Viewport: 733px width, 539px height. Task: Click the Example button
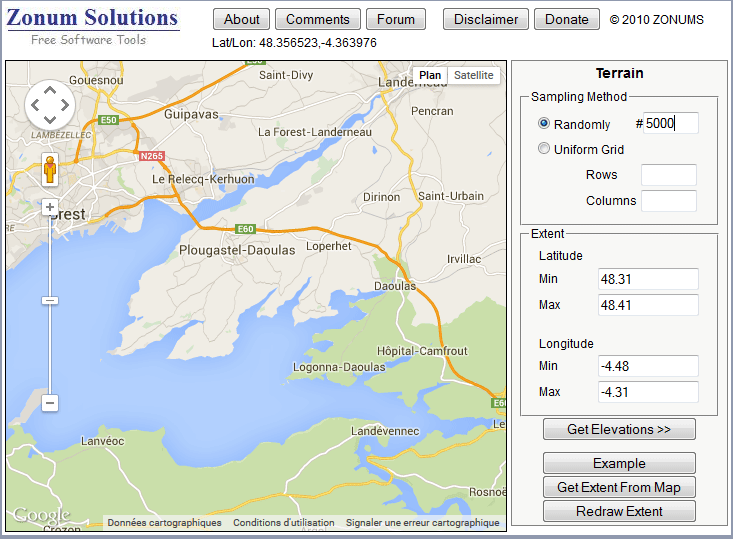[619, 463]
